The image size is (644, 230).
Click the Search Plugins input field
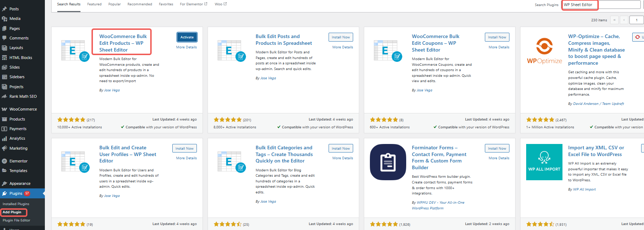pos(601,5)
